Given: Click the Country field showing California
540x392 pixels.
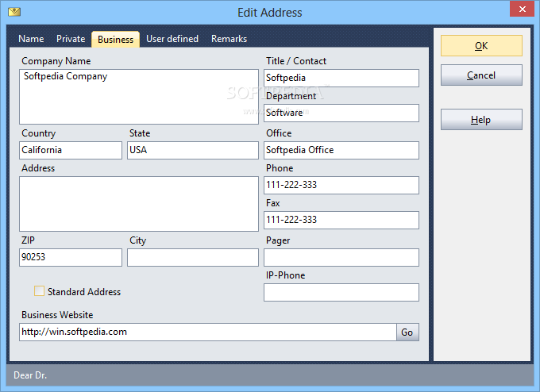Looking at the screenshot, I should tap(71, 151).
